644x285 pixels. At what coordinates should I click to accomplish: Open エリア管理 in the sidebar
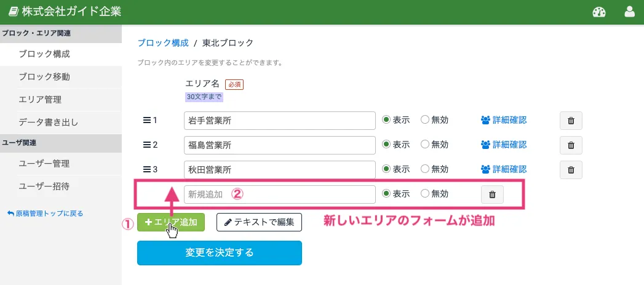click(x=61, y=100)
